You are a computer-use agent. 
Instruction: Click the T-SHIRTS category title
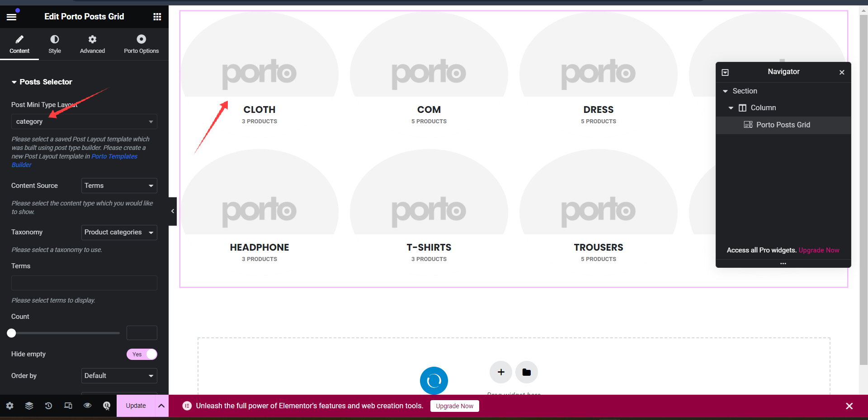coord(429,247)
